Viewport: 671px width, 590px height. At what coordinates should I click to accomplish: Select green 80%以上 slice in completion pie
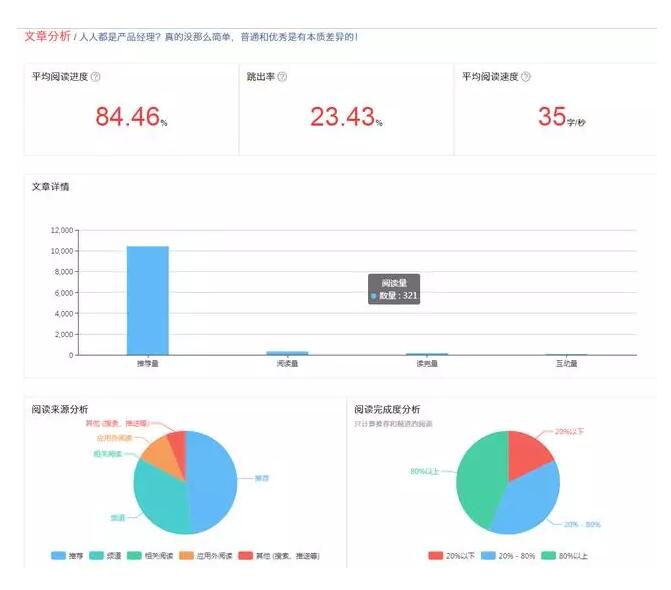[x=478, y=480]
